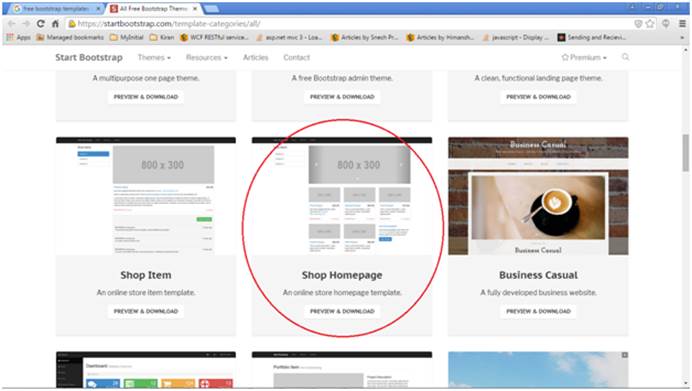Click the Shop Homepage title
This screenshot has width=692, height=391.
pos(342,275)
